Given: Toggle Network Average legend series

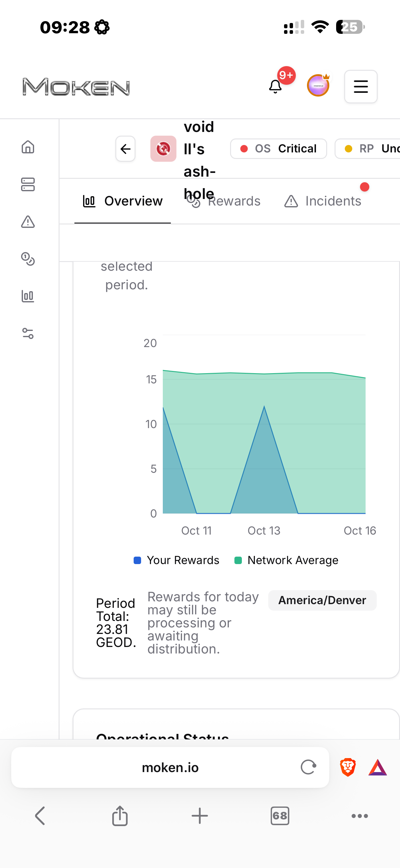Looking at the screenshot, I should coord(286,560).
